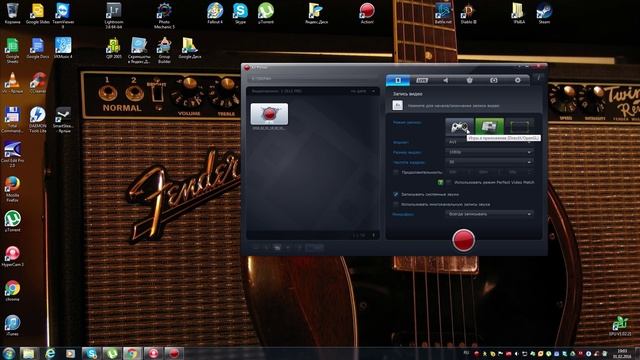This screenshot has width=640, height=360.
Task: Start recording with the big red button
Action: [x=464, y=240]
